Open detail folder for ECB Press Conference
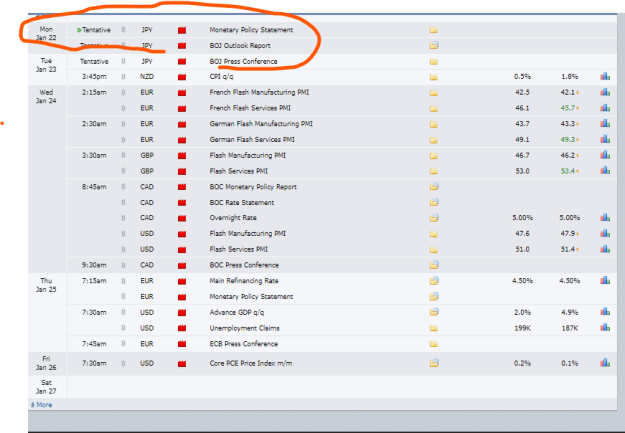This screenshot has height=433, width=625. point(434,344)
